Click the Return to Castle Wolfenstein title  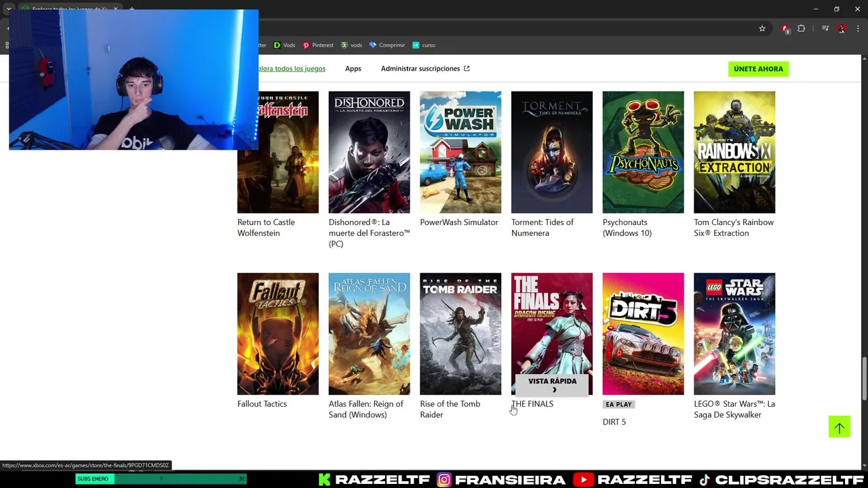click(268, 228)
